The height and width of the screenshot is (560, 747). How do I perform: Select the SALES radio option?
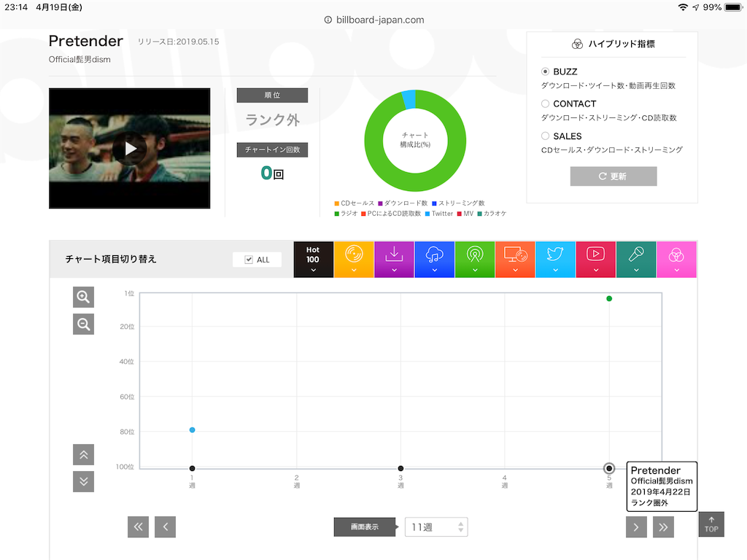tap(545, 136)
